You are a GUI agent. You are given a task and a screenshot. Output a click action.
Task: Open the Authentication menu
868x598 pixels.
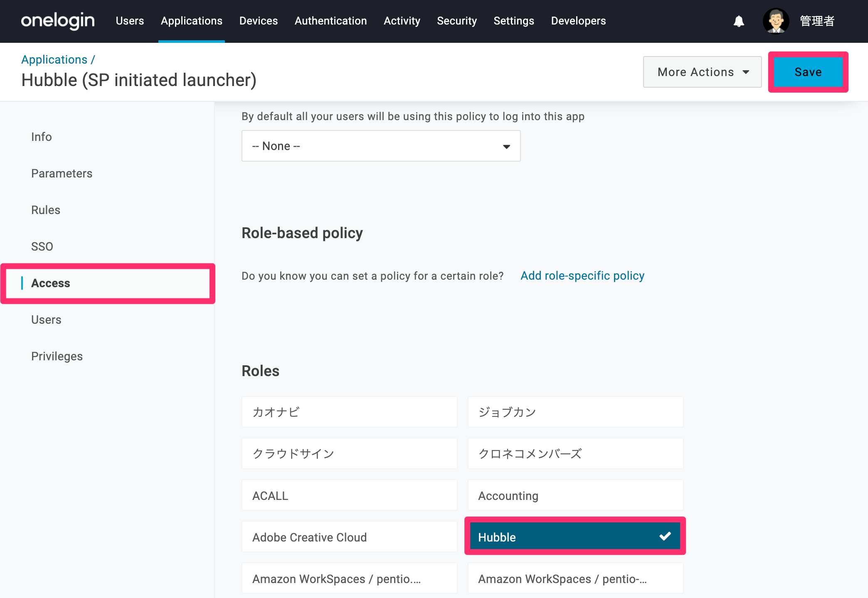(331, 21)
